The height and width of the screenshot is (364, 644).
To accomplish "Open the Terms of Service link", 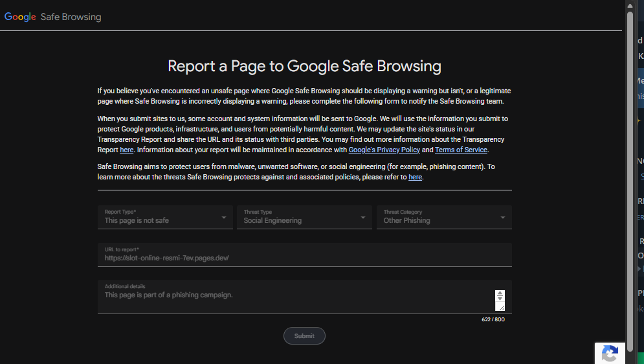I will 461,150.
